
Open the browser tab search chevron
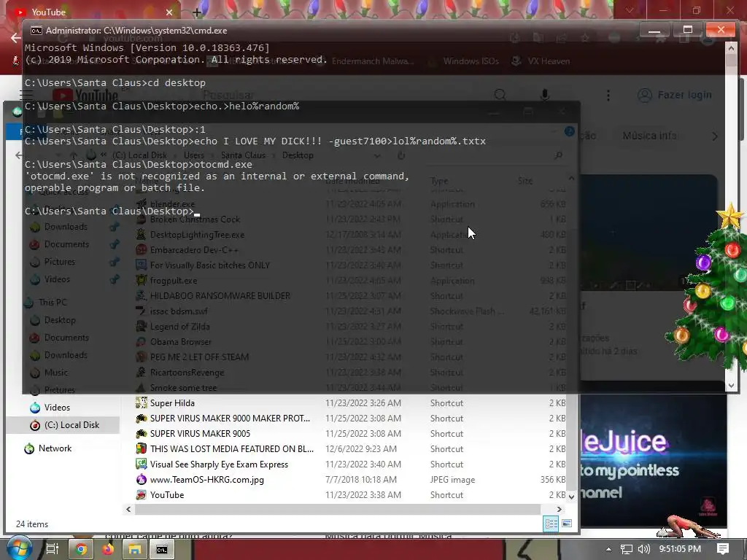630,10
